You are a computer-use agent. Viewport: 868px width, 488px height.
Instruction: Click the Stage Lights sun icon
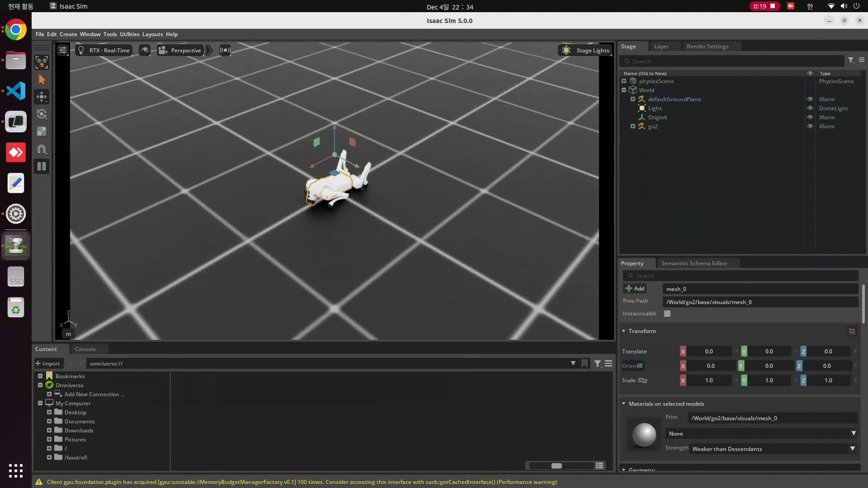[566, 50]
